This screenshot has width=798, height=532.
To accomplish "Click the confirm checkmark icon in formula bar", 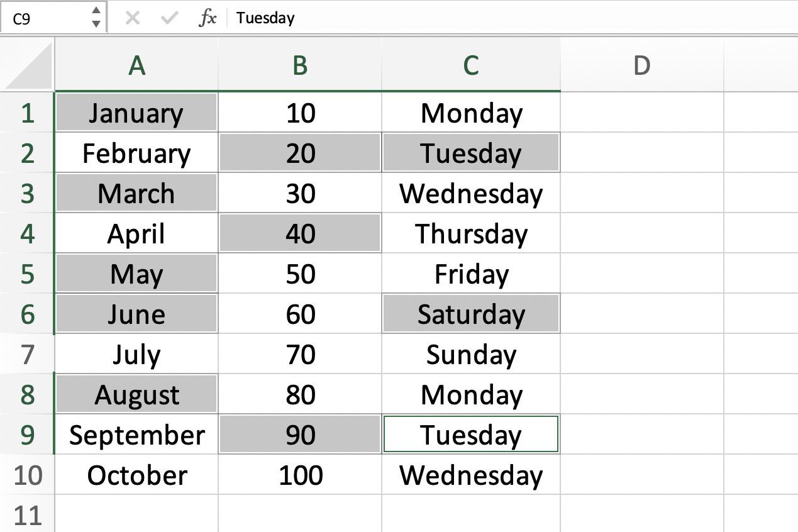I will point(169,18).
